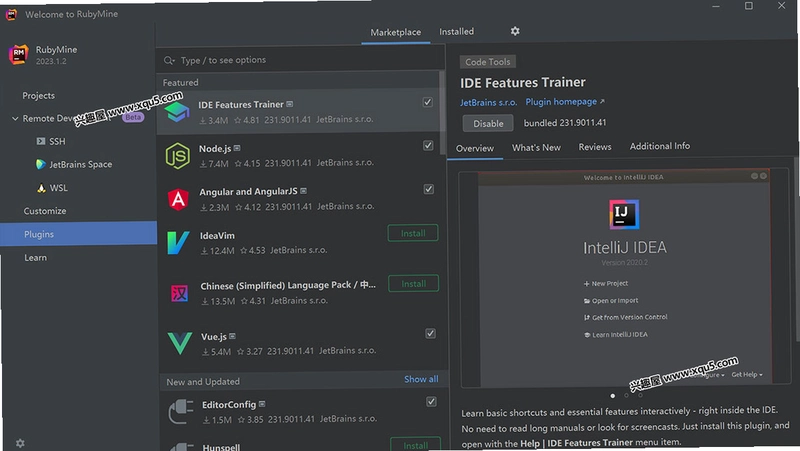Select the Node.js plugin icon
The image size is (800, 451).
178,156
